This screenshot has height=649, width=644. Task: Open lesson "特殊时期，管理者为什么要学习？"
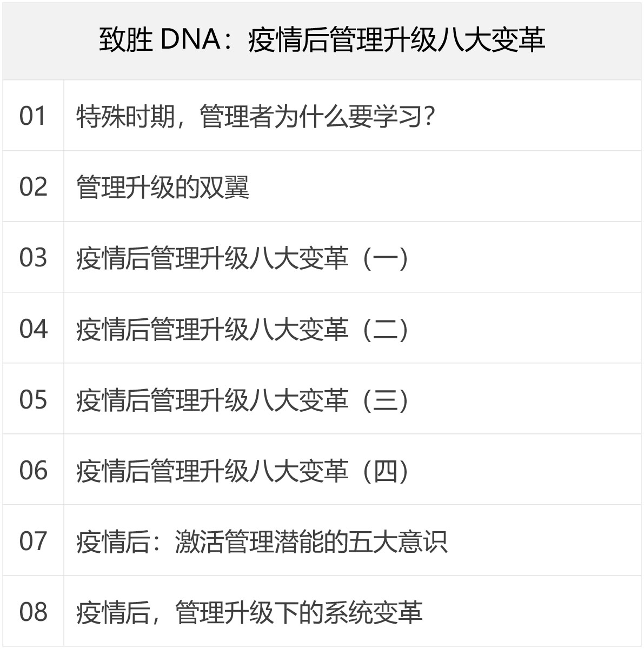click(x=256, y=117)
